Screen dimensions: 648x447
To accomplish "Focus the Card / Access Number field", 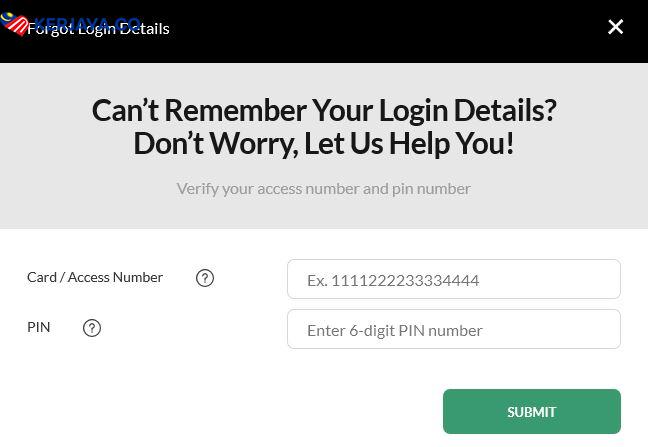I will click(x=454, y=279).
